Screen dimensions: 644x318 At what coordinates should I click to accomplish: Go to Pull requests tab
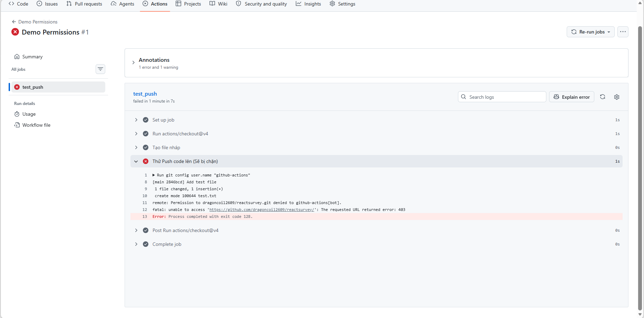(84, 4)
